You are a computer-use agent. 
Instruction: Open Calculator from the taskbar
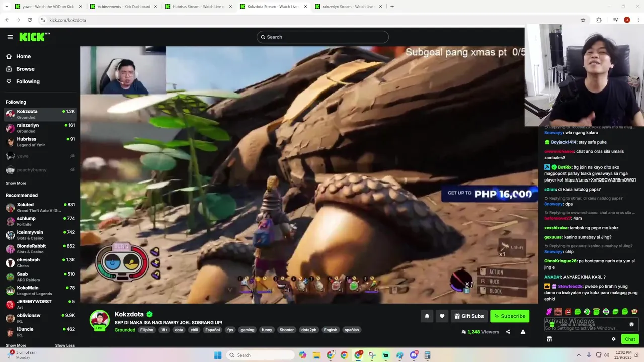coord(427,355)
